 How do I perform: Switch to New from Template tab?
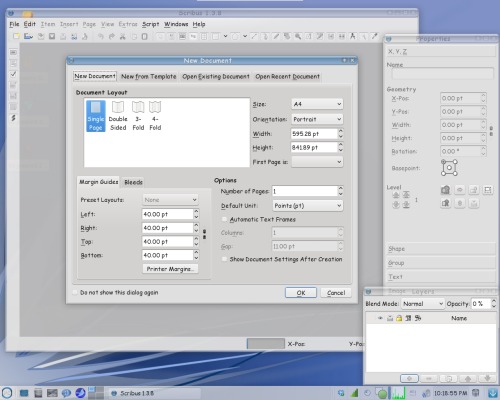coord(148,76)
